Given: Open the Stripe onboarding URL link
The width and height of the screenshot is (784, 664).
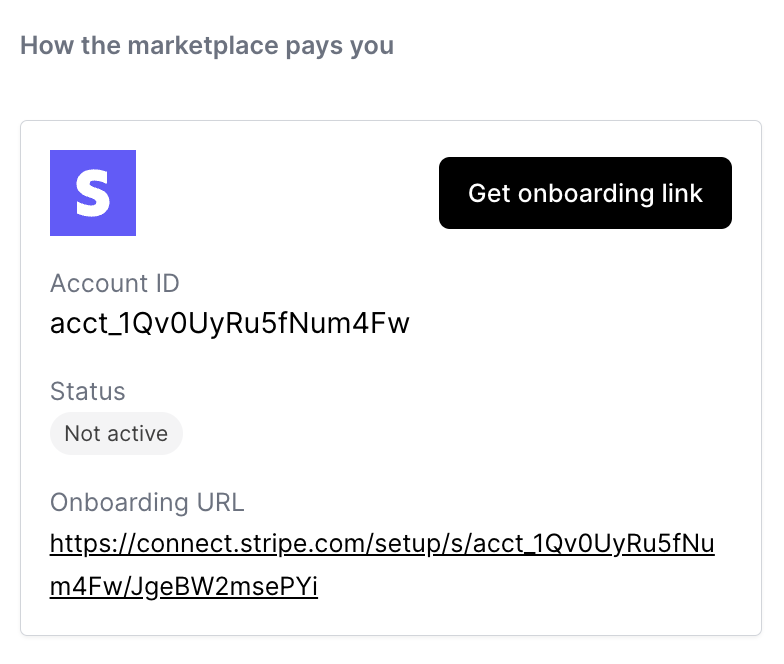Looking at the screenshot, I should [382, 545].
